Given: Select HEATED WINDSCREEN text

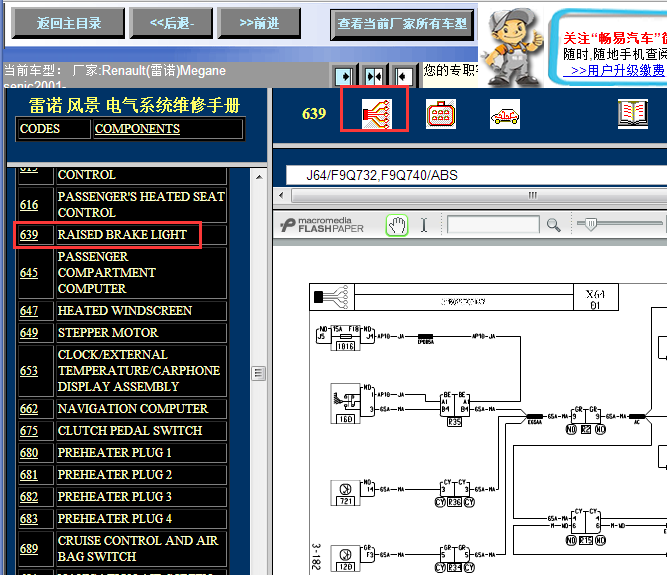Looking at the screenshot, I should (125, 310).
